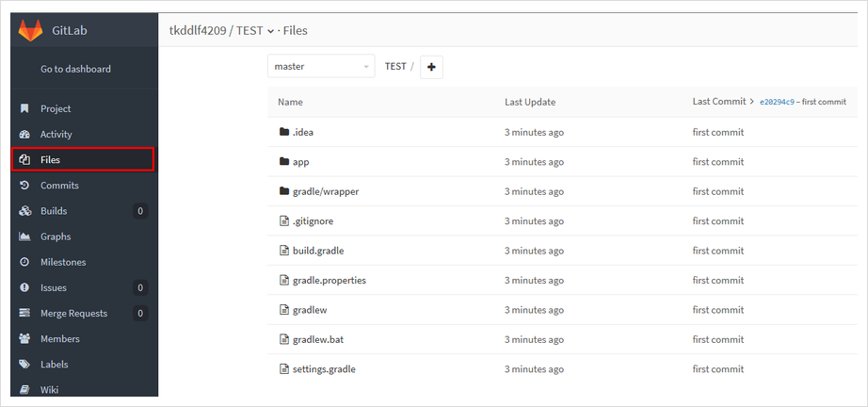Viewport: 868px width, 407px height.
Task: Click the Labels tag icon
Action: click(x=24, y=364)
